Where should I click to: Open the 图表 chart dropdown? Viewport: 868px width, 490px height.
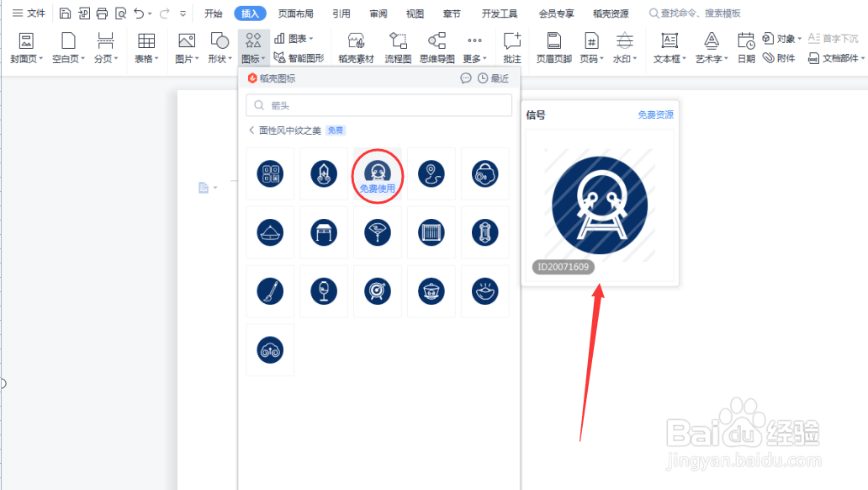tap(294, 38)
